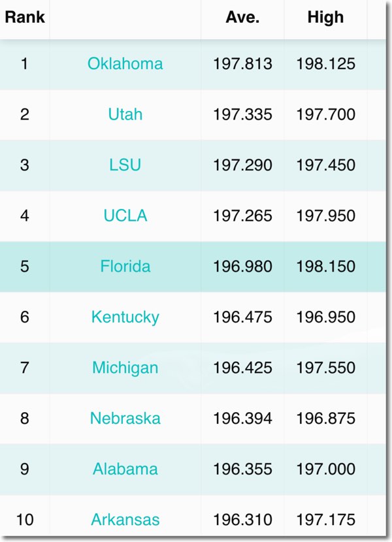392x542 pixels.
Task: Open the LSU team page
Action: coord(125,165)
